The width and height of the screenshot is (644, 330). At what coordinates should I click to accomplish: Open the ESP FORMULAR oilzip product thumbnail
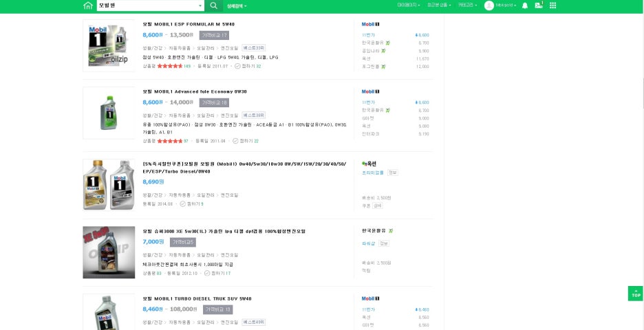(109, 45)
